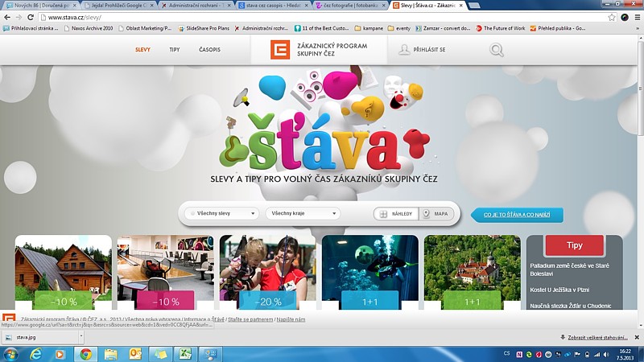
Task: Click PŘIHLÁSIT SE login link
Action: click(x=429, y=50)
